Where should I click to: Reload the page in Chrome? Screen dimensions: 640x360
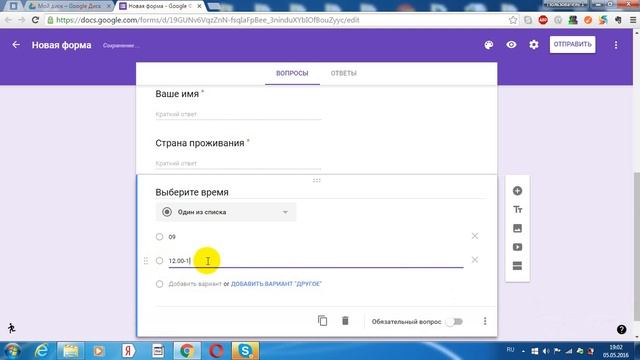coord(35,20)
